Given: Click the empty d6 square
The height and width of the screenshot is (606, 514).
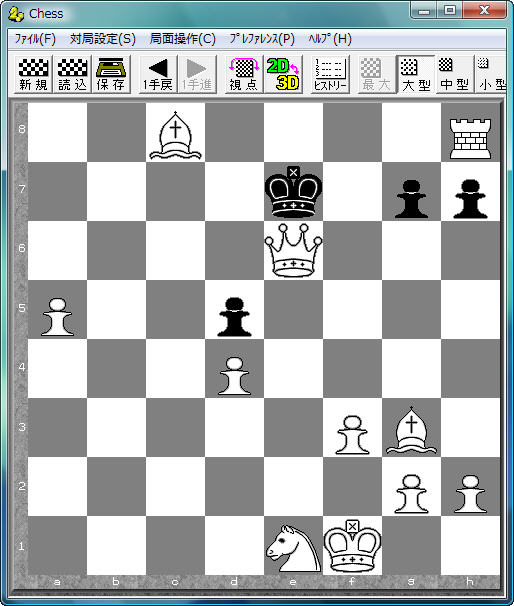Looking at the screenshot, I should click(x=235, y=250).
